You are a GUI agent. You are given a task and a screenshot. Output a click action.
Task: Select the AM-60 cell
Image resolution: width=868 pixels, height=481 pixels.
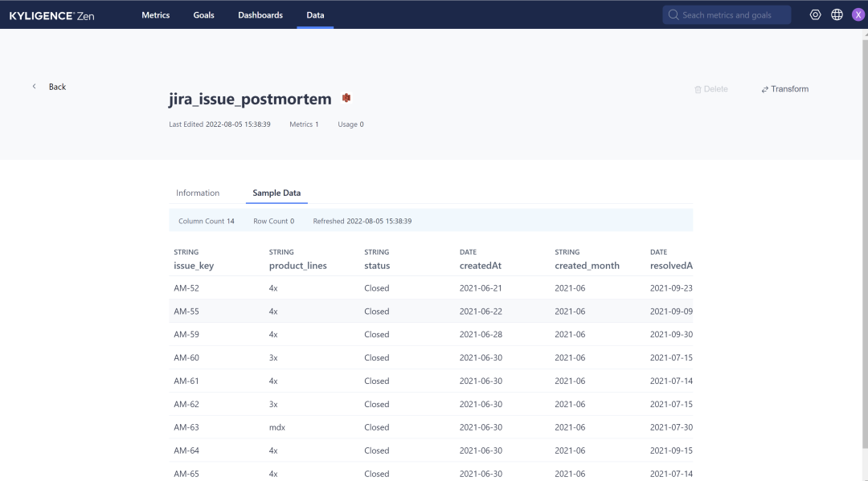tap(186, 357)
